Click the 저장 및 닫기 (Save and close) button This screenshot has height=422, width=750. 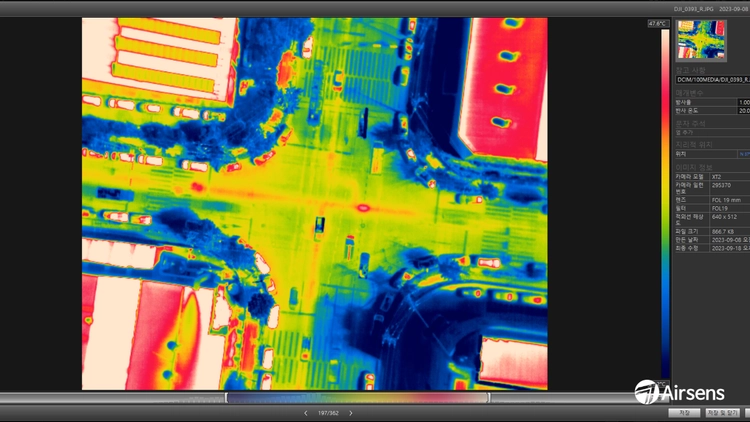[x=723, y=412]
